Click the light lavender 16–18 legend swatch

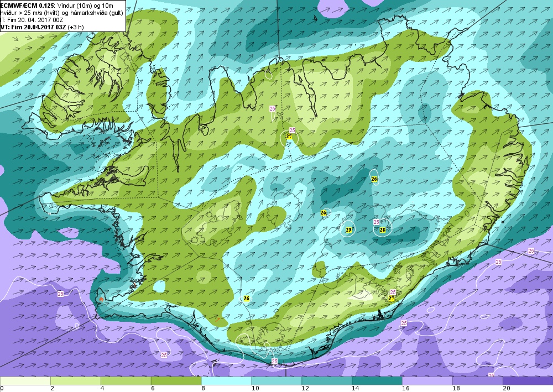tap(427, 381)
